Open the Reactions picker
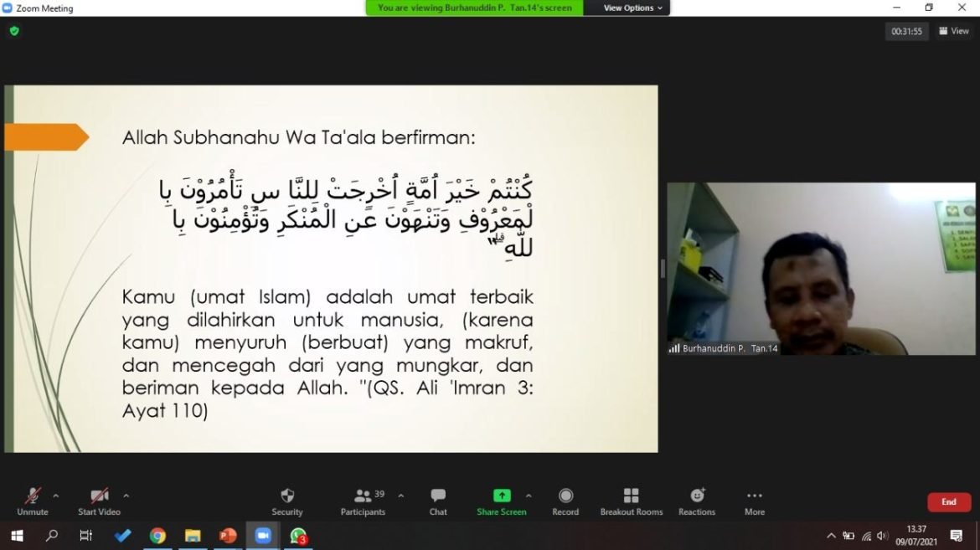980x550 pixels. click(x=697, y=501)
